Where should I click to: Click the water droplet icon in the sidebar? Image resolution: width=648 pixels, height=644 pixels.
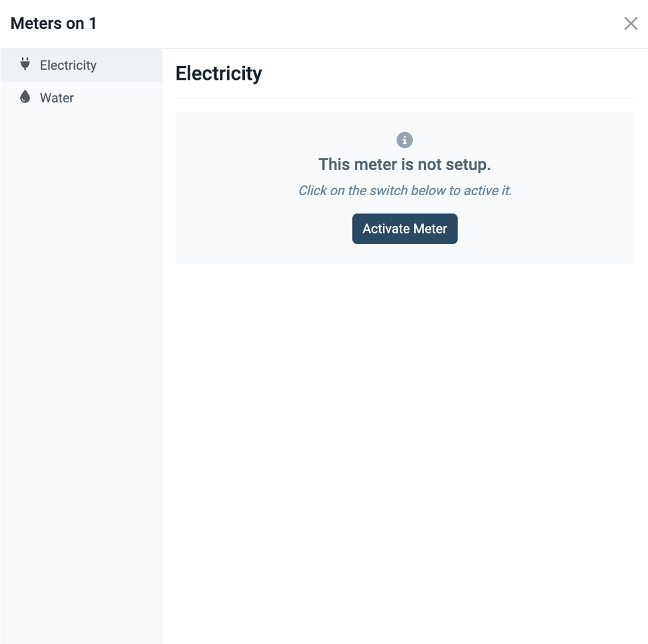24,97
